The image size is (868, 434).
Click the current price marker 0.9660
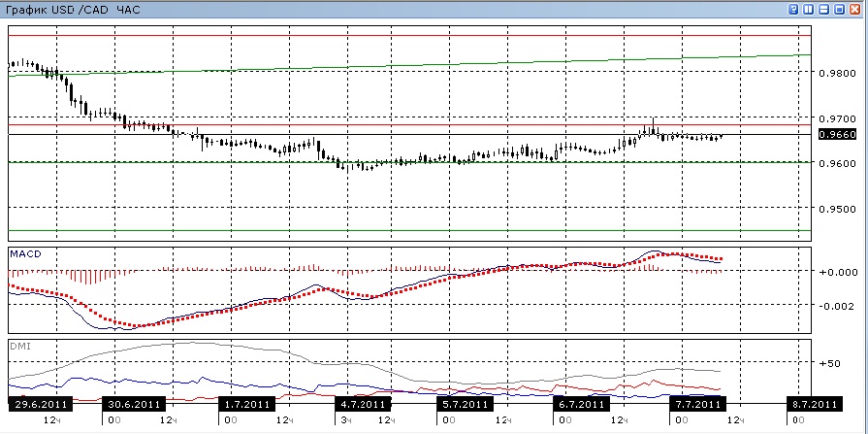coord(836,135)
